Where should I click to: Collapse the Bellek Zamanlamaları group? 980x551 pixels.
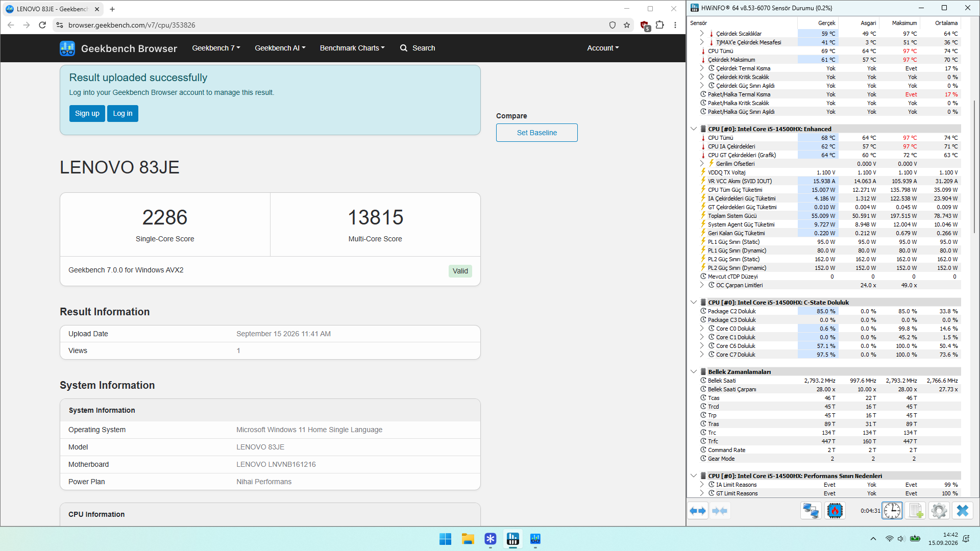coord(694,372)
